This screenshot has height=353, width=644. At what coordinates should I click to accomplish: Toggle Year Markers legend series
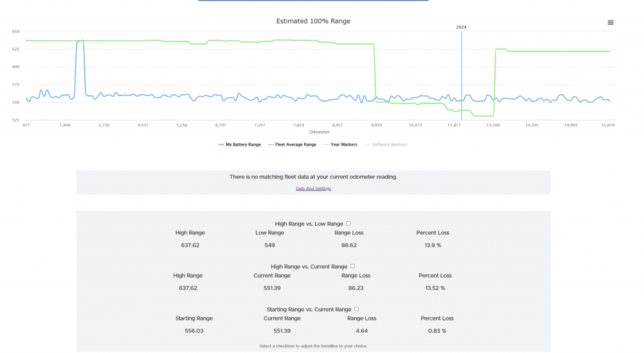pos(340,144)
